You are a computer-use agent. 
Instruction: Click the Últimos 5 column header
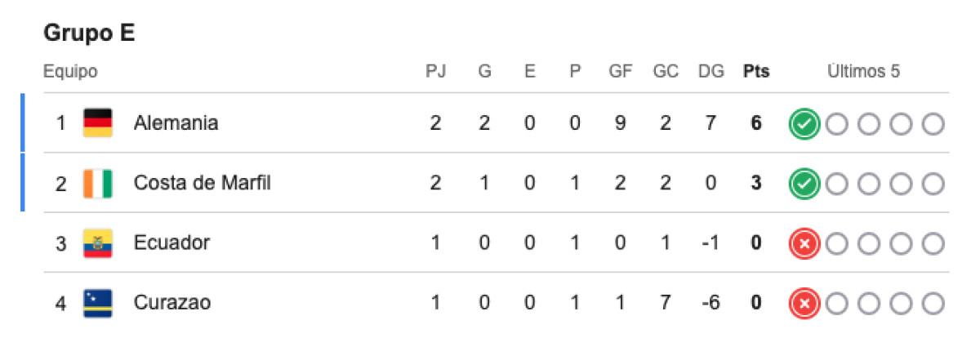click(x=863, y=72)
